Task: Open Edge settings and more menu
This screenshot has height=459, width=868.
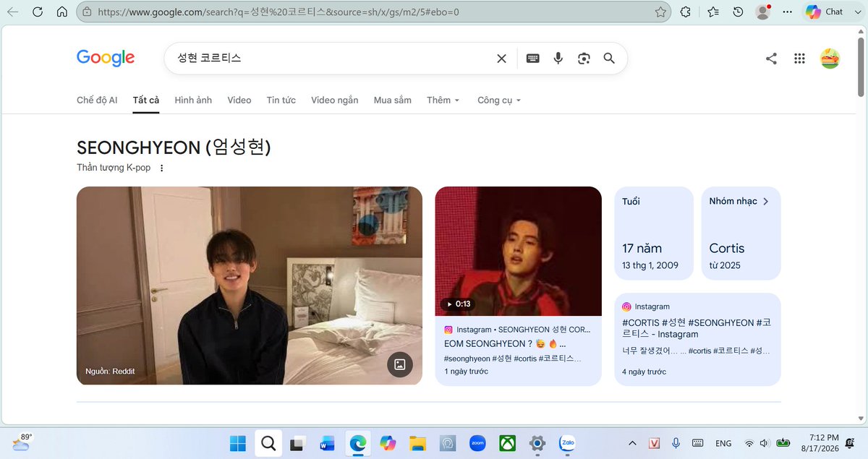Action: pos(788,12)
